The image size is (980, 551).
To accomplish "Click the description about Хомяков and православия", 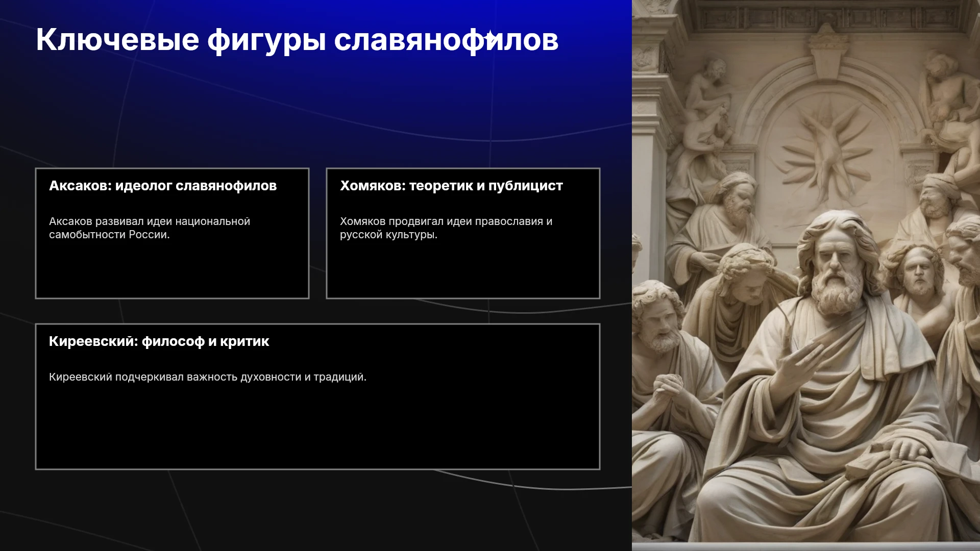I will point(446,228).
